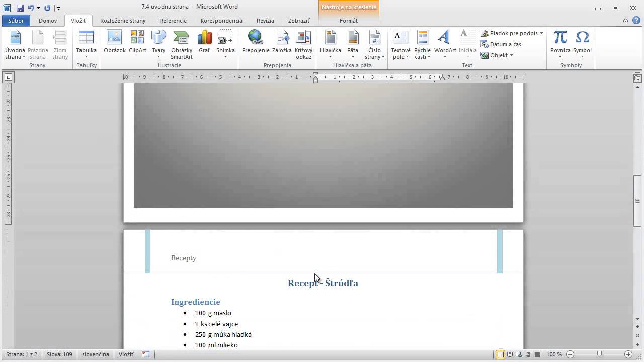644x362 pixels.
Task: Insert a Krížový odkaz cross-reference
Action: [x=303, y=45]
